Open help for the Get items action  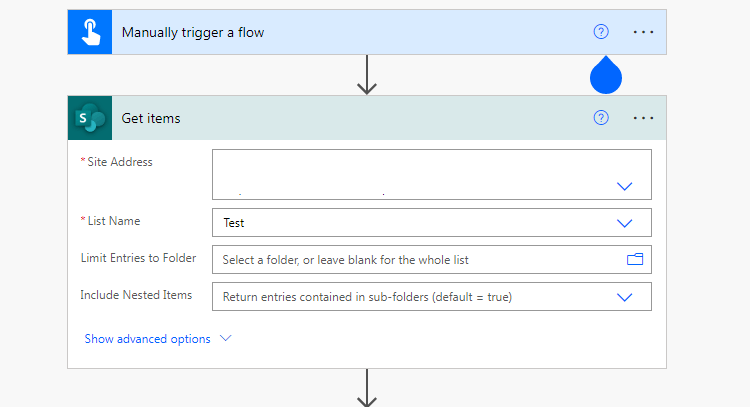click(x=601, y=118)
